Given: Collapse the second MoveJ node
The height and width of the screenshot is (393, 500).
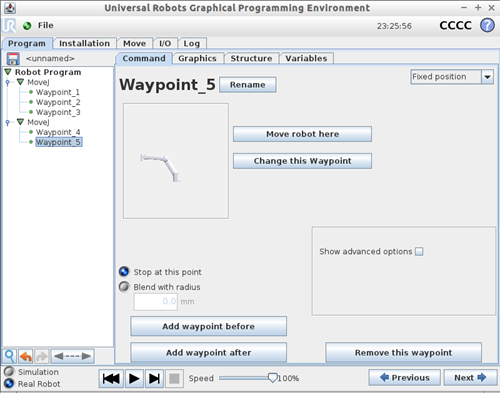Looking at the screenshot, I should pos(20,122).
